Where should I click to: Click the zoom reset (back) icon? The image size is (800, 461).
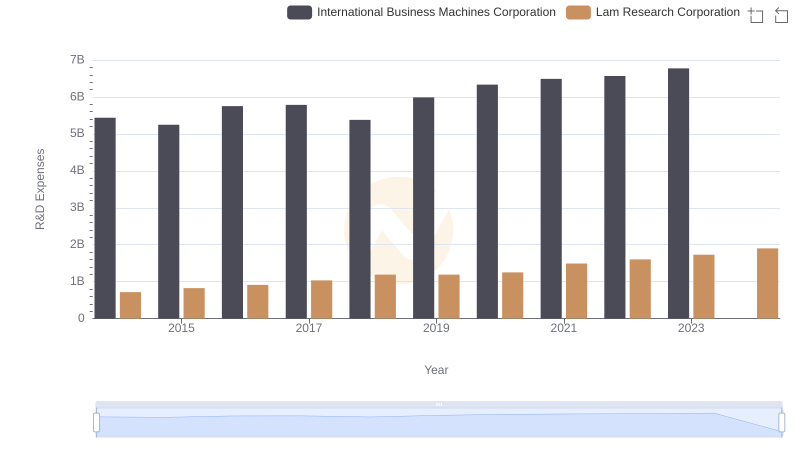pos(781,15)
